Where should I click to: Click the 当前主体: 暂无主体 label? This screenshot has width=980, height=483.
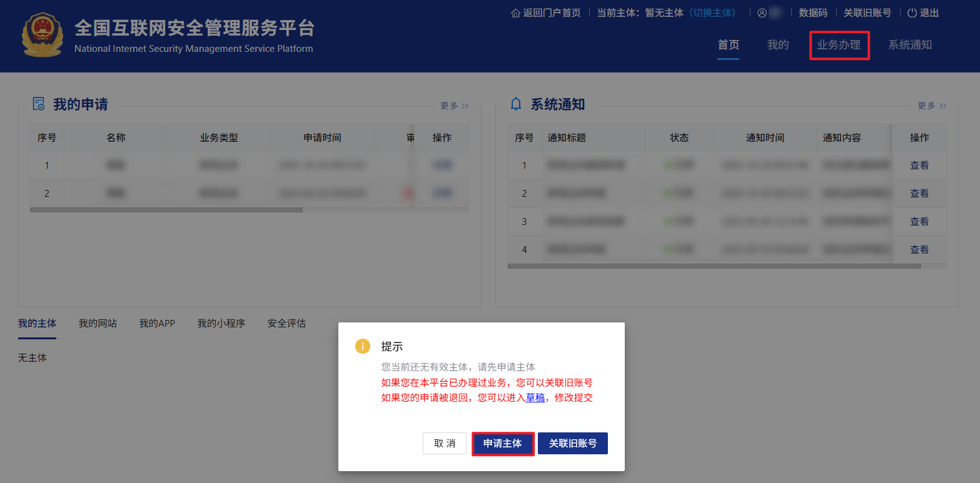(640, 13)
